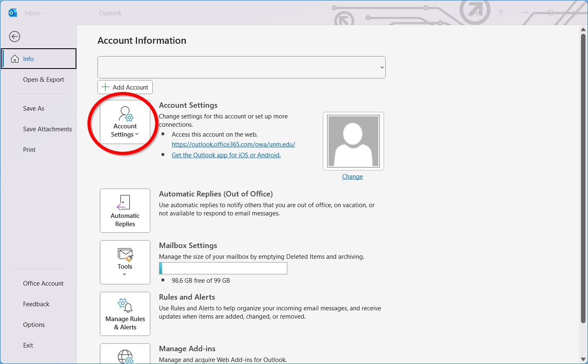Open the Open & Export tab

(x=43, y=80)
